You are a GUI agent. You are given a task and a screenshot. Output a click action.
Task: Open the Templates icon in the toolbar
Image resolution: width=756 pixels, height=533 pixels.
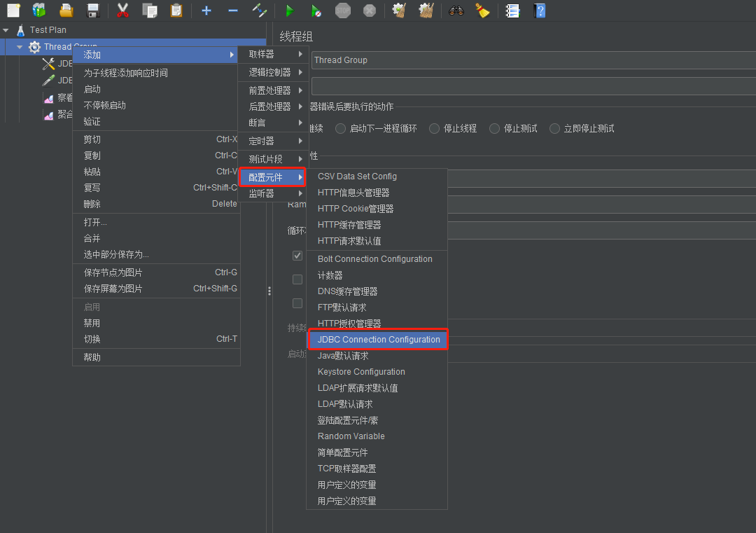click(38, 11)
